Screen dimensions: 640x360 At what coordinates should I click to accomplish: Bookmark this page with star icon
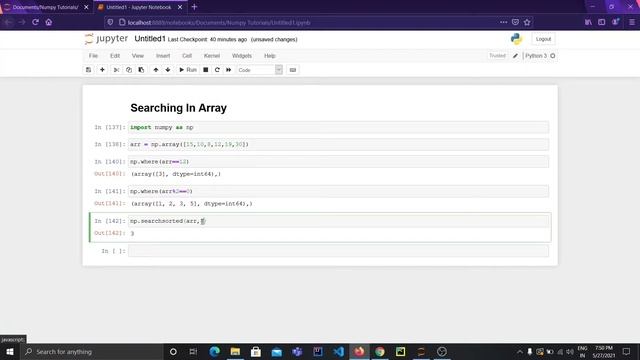point(527,22)
